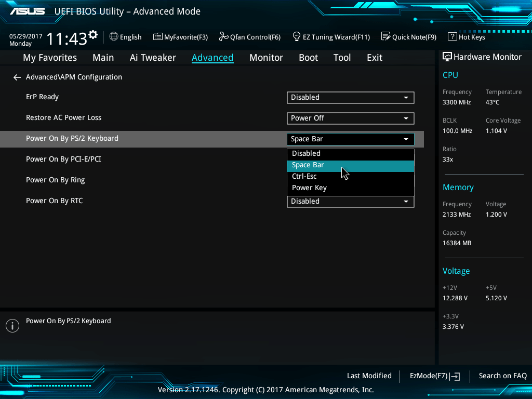Click the CPU temperature value 43°C
Image resolution: width=532 pixels, height=399 pixels.
coord(493,102)
